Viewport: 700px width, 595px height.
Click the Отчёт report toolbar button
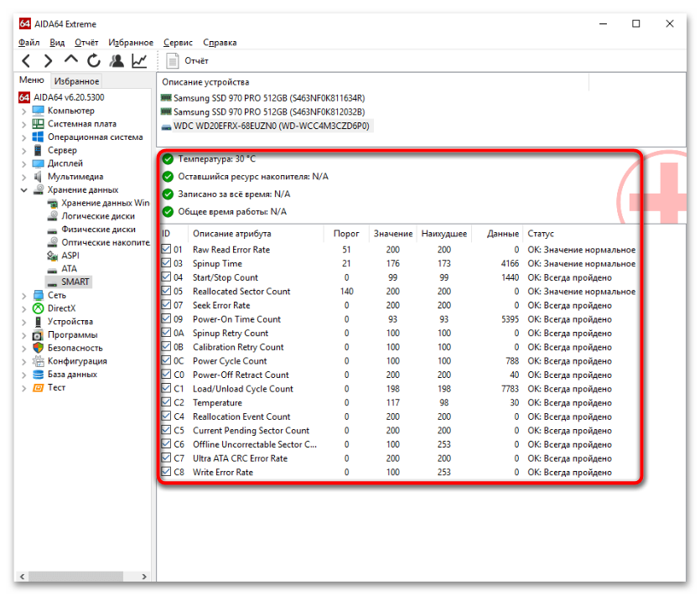click(188, 60)
